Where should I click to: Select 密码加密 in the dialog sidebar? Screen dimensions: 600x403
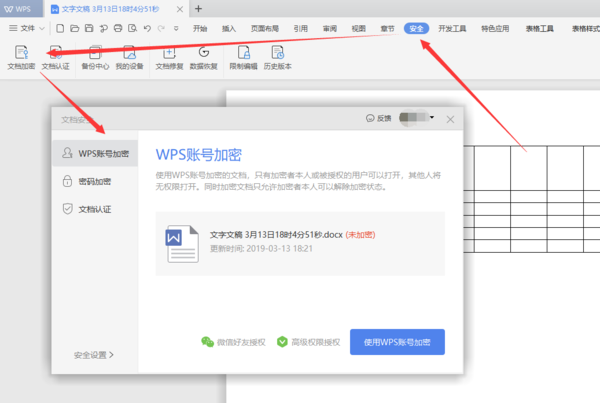coord(95,181)
